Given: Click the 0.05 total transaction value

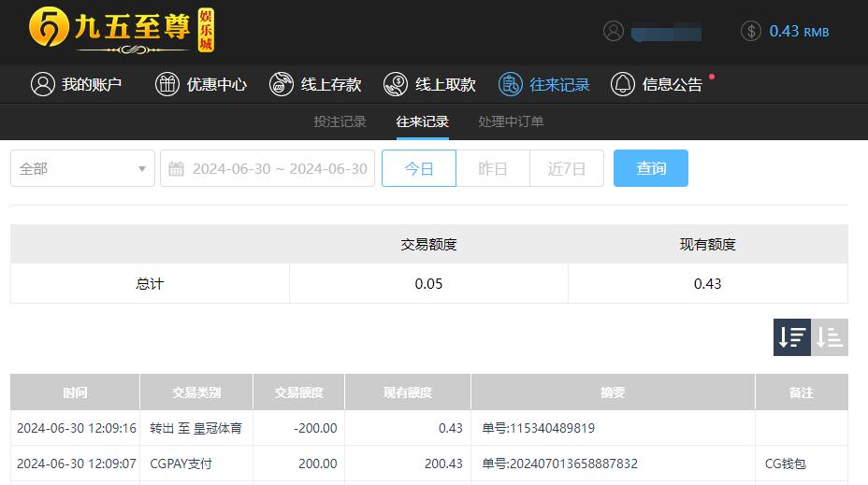Looking at the screenshot, I should 428,284.
